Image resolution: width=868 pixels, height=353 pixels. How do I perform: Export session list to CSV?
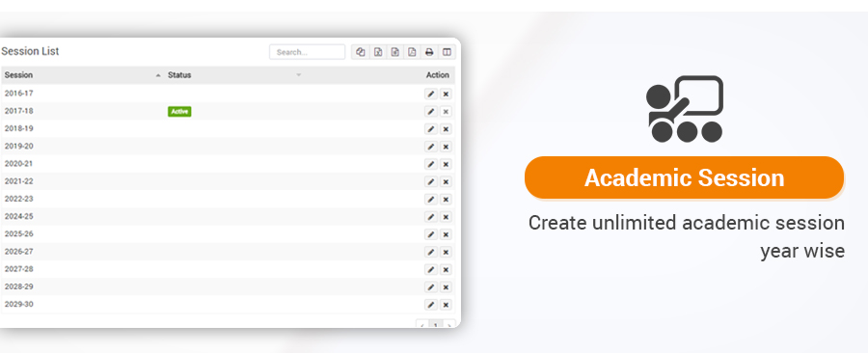tap(394, 52)
